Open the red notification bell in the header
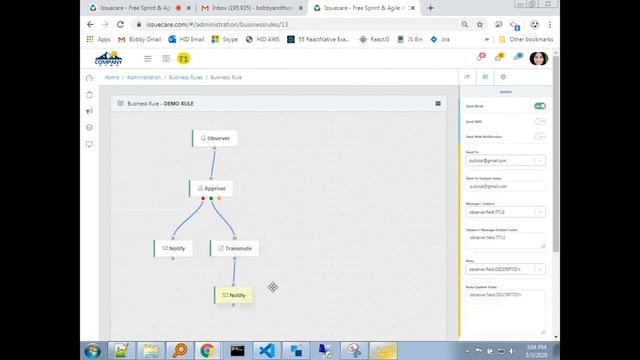Viewport: 640px width, 360px height. click(x=481, y=57)
